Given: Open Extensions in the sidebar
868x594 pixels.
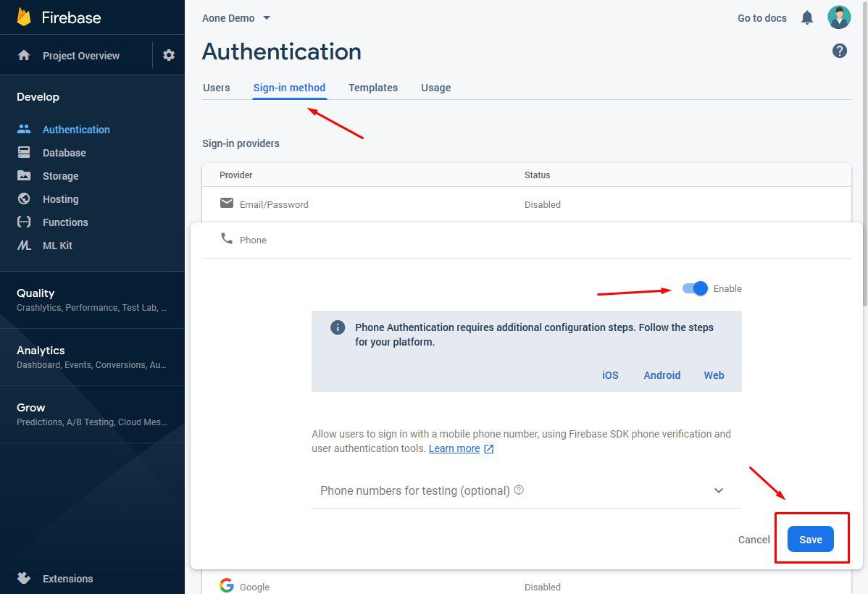Looking at the screenshot, I should (67, 579).
